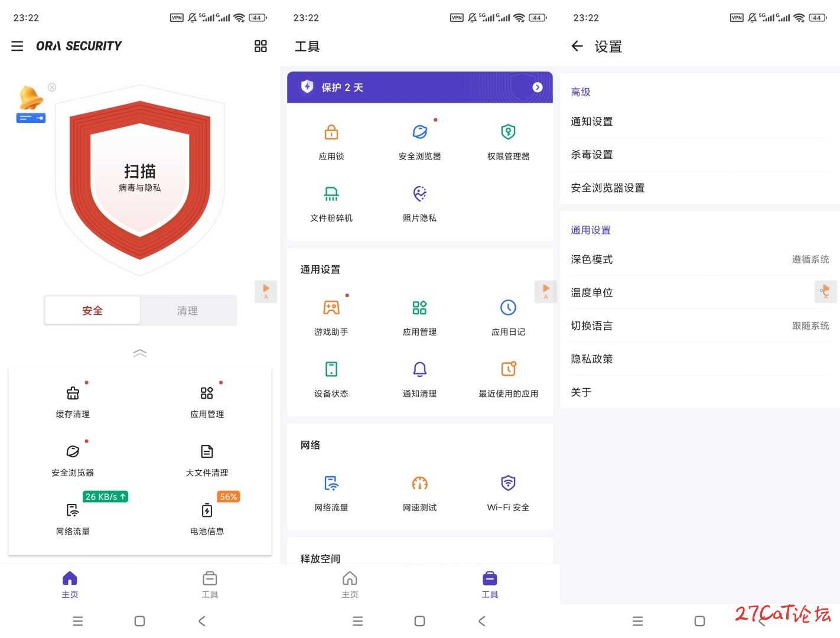Select the Security (安全) segment
Screen dimensions: 840x638
pyautogui.click(x=93, y=311)
